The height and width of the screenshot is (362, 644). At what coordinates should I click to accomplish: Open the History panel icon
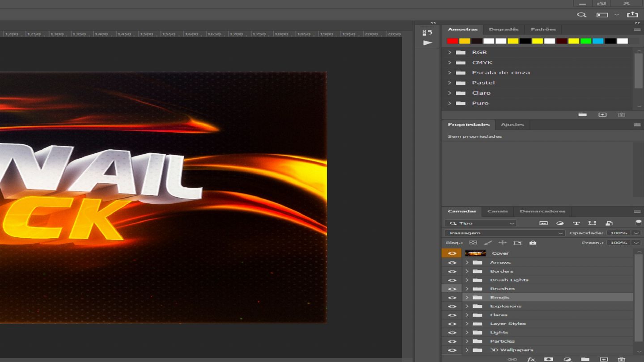pyautogui.click(x=428, y=33)
